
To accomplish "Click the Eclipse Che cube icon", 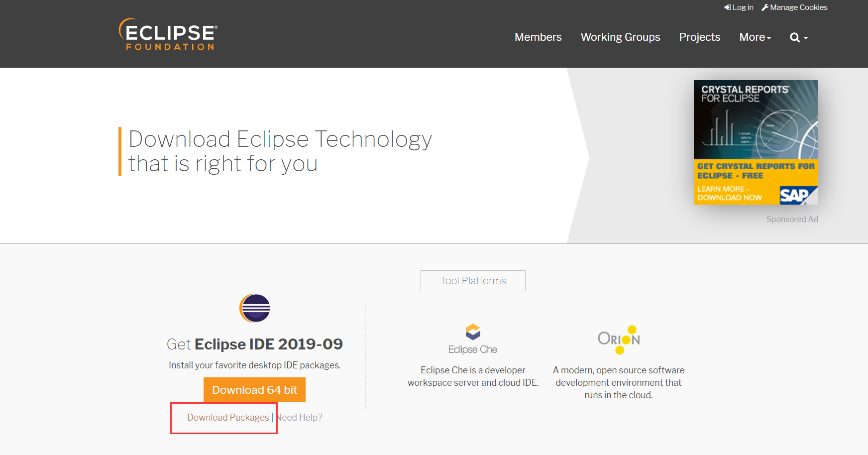I will coord(473,332).
